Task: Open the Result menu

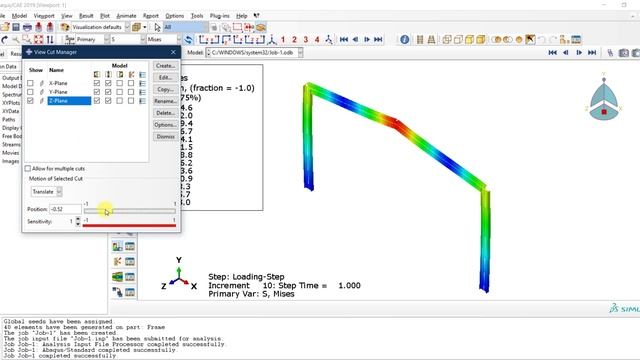Action: pos(86,16)
